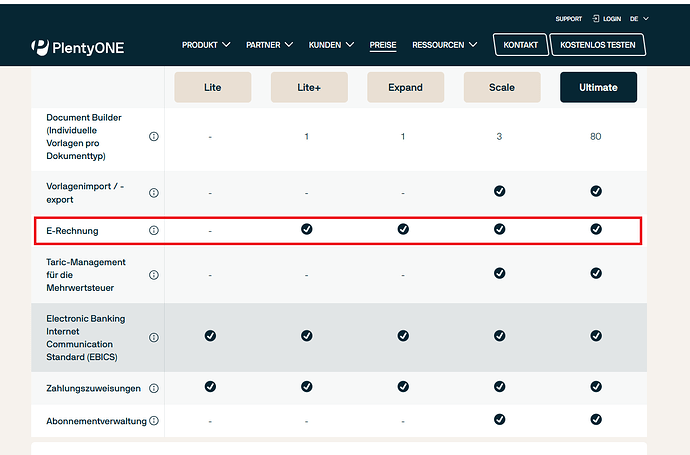The image size is (690, 455).
Task: Click EBICS checkmark under Expand
Action: (403, 336)
